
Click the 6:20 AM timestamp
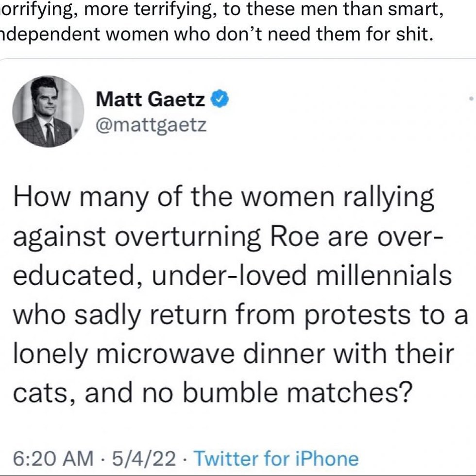click(x=52, y=458)
